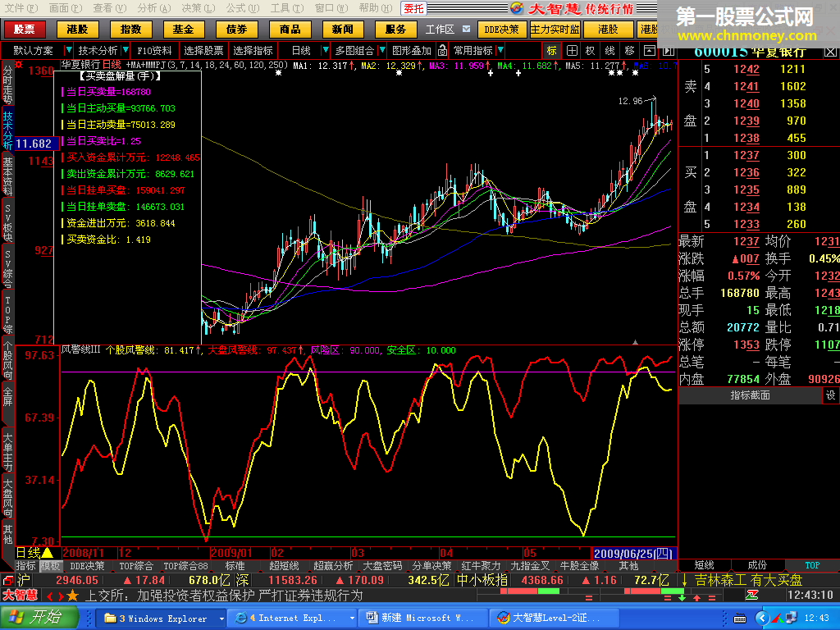Click the green down arrow in status bar
The height and width of the screenshot is (630, 840).
682,597
